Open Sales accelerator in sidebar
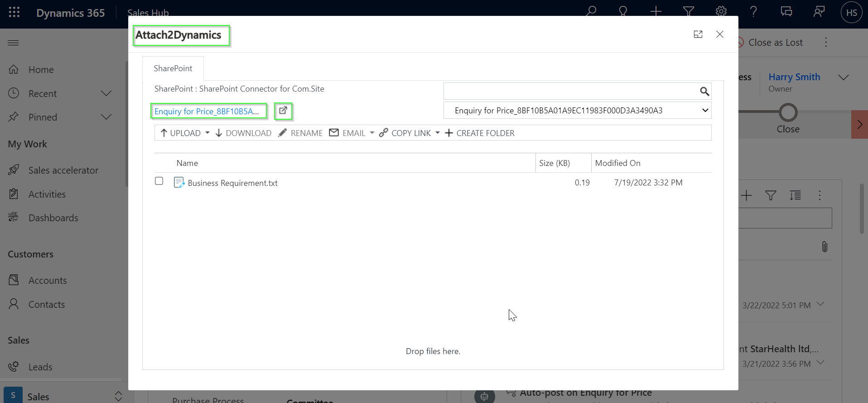The image size is (868, 403). (x=63, y=170)
